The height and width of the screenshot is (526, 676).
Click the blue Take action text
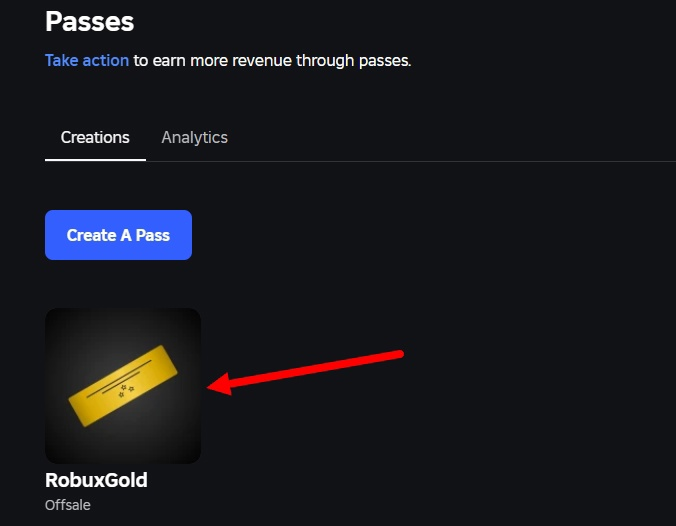[87, 60]
